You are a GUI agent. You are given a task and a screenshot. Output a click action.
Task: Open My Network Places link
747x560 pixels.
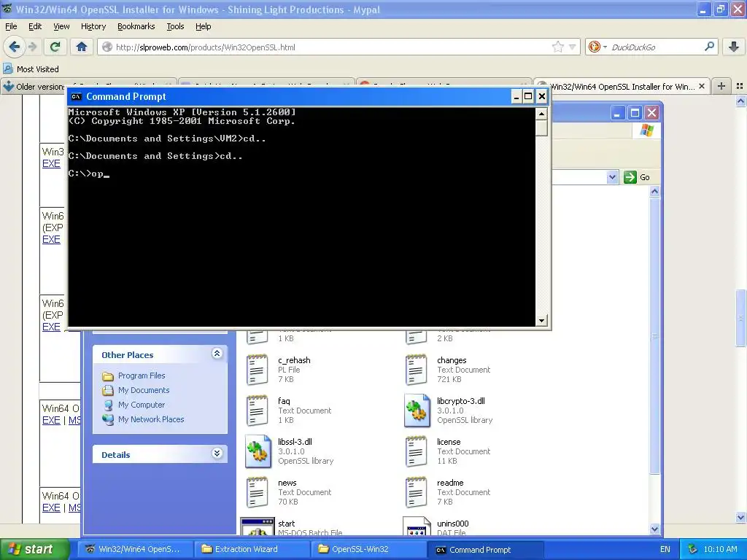pos(151,419)
